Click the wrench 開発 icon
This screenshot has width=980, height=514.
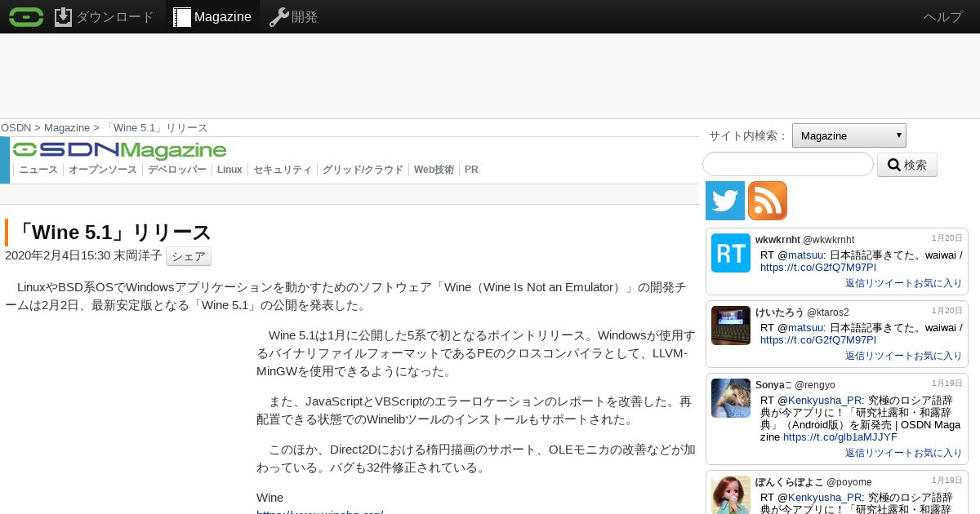(x=278, y=16)
